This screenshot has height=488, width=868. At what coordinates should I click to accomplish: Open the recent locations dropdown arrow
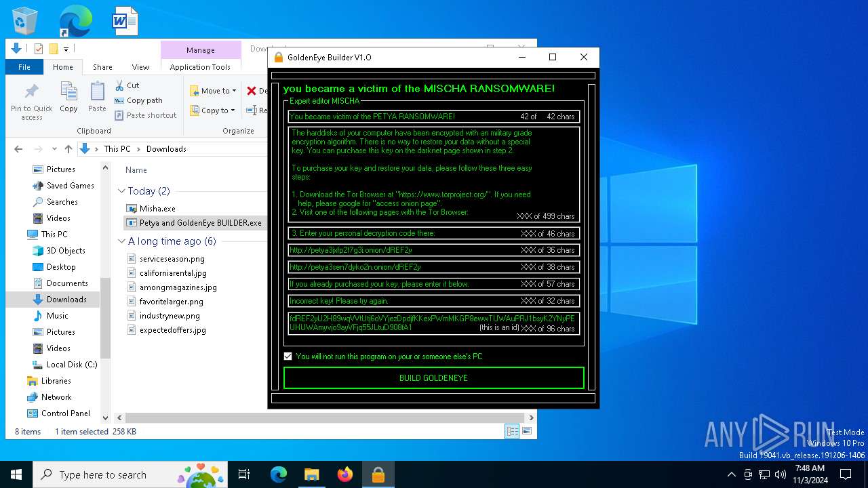(54, 149)
